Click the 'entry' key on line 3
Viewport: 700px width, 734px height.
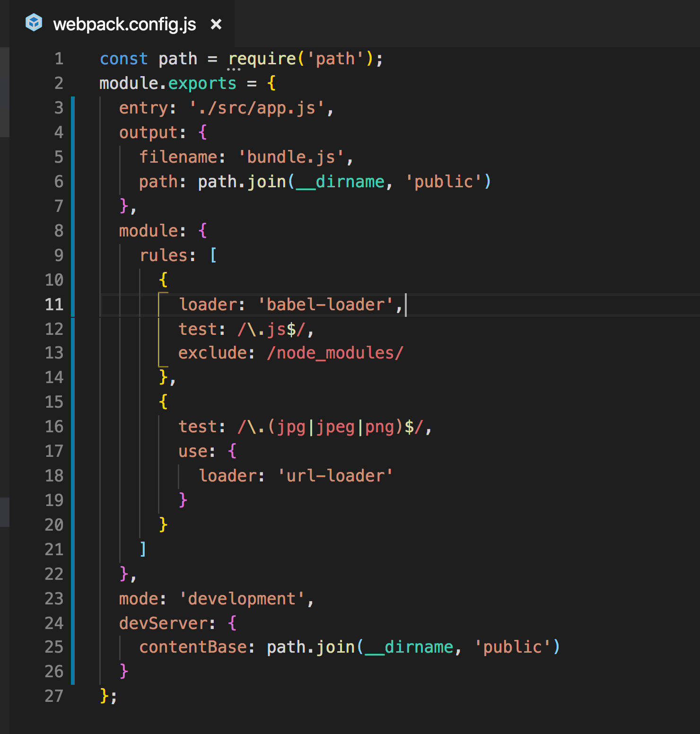tap(143, 108)
